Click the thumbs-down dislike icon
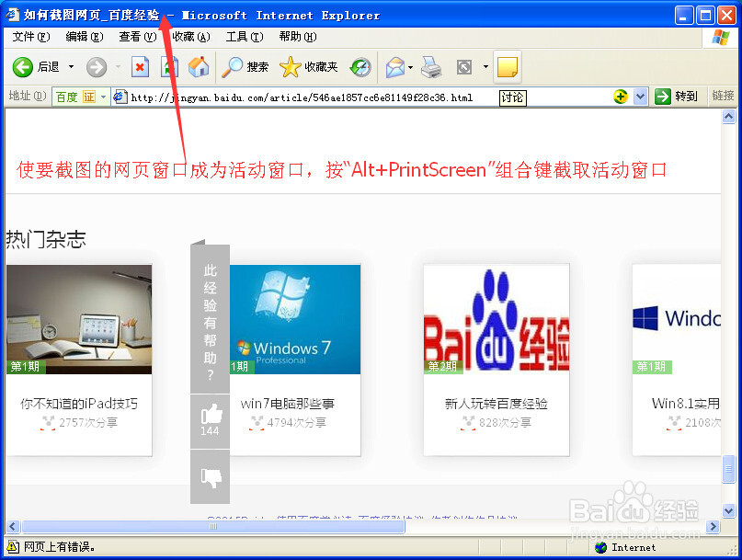The image size is (742, 560). [x=211, y=477]
